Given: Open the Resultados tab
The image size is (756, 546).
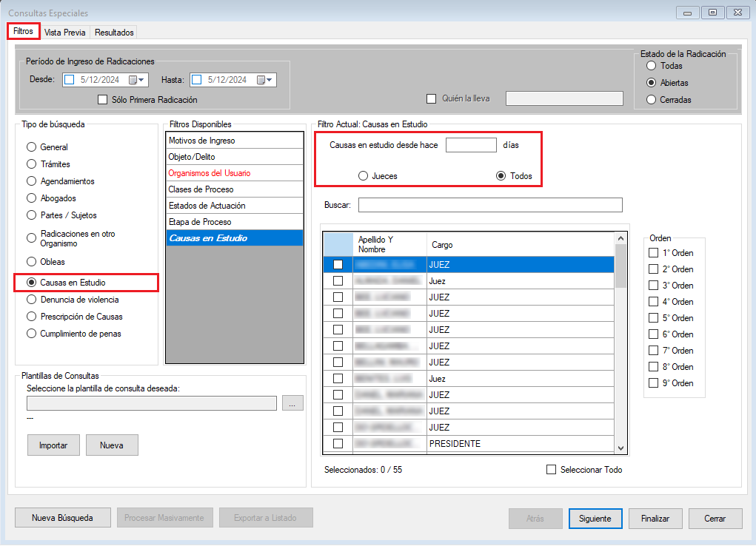Looking at the screenshot, I should [114, 33].
